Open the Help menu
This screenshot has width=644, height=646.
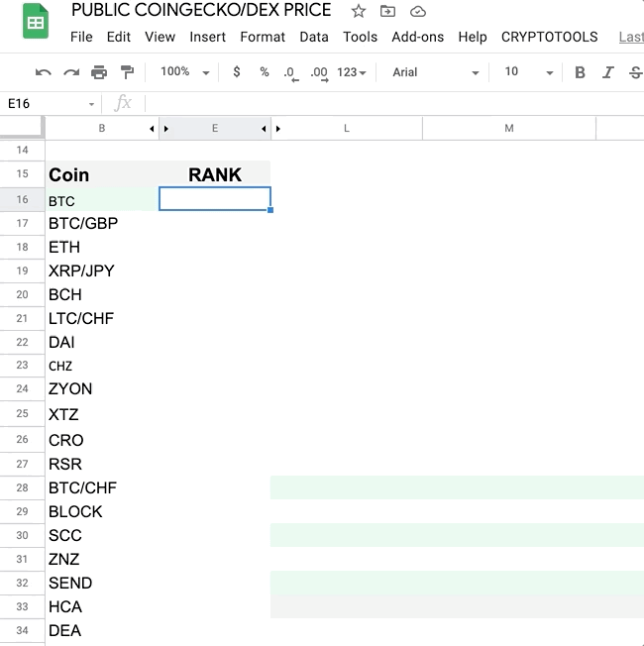point(473,37)
